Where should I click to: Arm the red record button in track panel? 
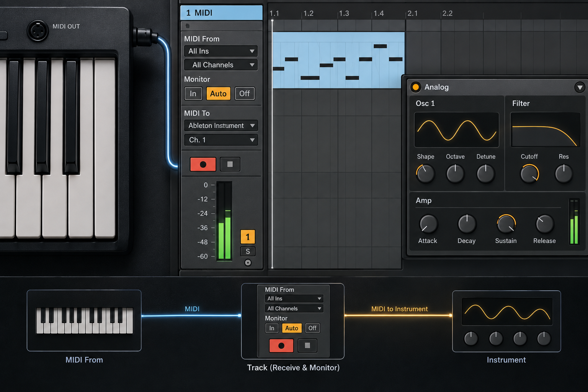tap(203, 164)
